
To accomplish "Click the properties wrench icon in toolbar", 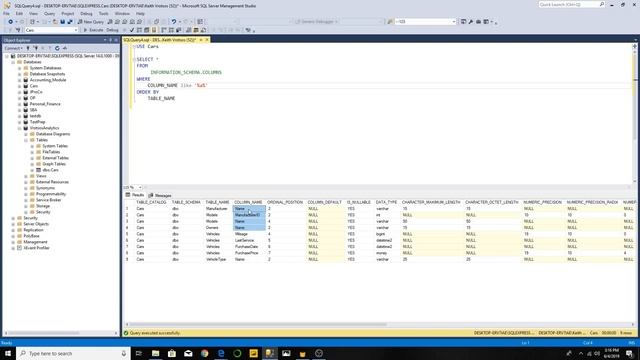I will (471, 22).
